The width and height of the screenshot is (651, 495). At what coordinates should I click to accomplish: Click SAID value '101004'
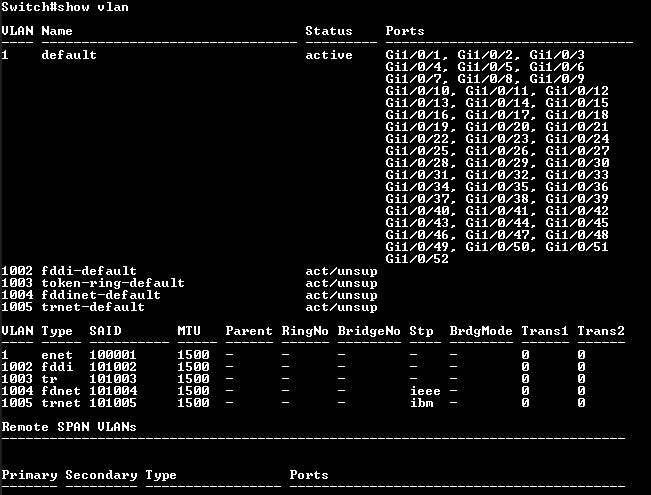pos(113,392)
